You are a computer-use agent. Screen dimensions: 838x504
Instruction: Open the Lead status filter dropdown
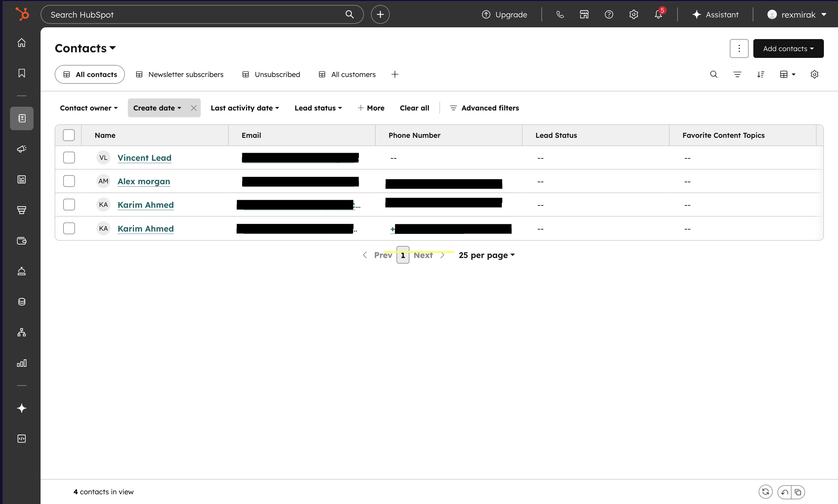(x=318, y=108)
